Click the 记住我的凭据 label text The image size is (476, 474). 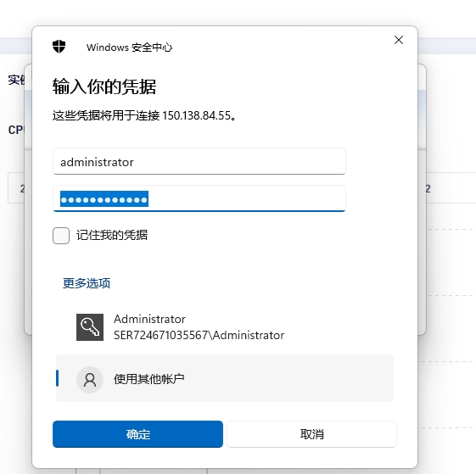(x=112, y=235)
